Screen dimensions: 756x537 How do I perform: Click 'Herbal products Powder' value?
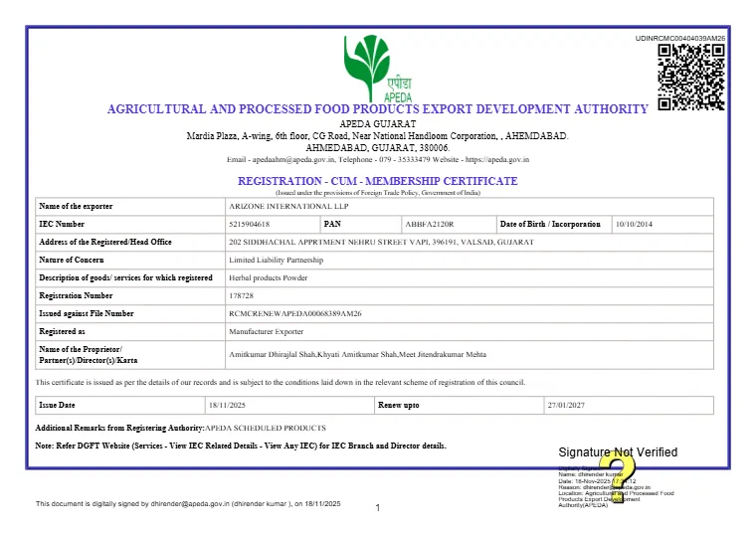[268, 277]
